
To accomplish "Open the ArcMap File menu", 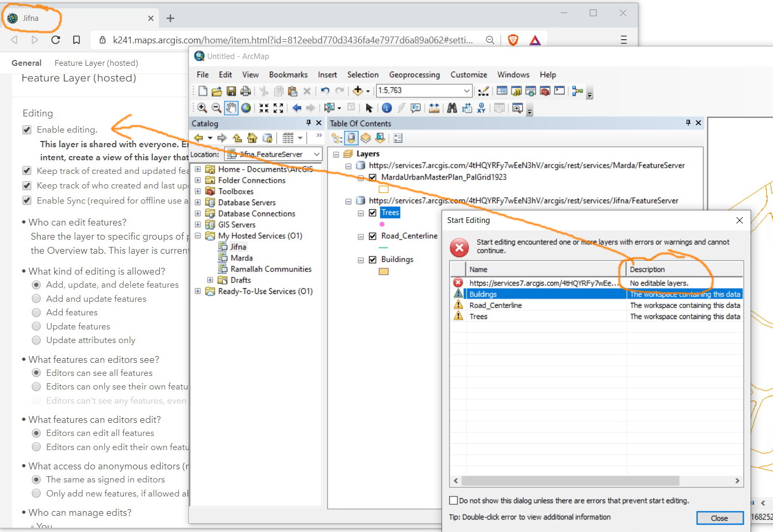I will click(x=203, y=75).
